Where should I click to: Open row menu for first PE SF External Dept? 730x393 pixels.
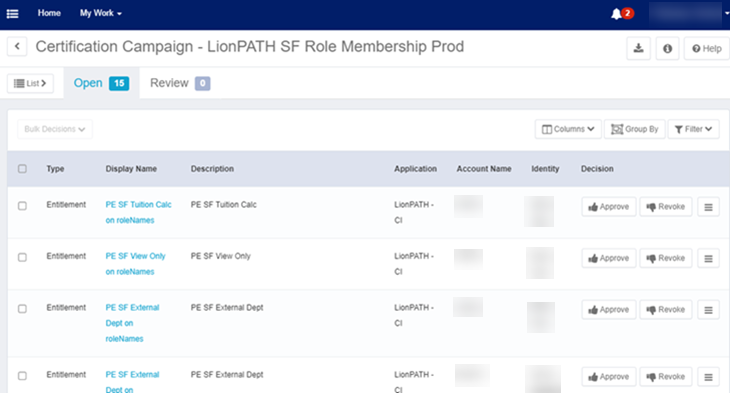pyautogui.click(x=709, y=310)
